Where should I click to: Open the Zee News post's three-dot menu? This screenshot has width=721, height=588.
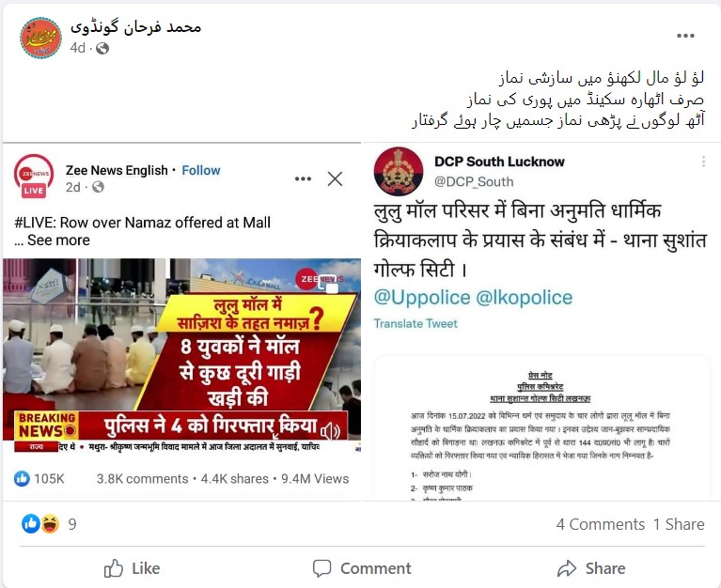point(303,178)
